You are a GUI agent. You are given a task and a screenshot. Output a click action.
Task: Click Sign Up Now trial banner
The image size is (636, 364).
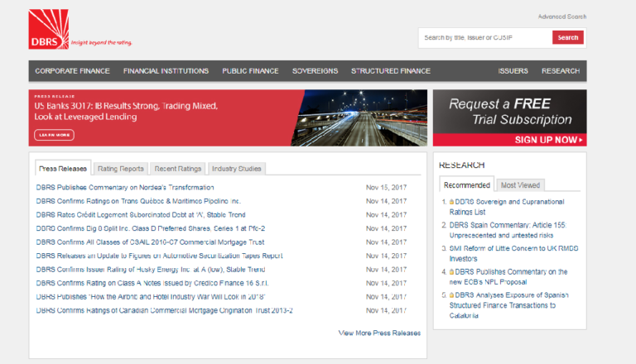click(510, 140)
